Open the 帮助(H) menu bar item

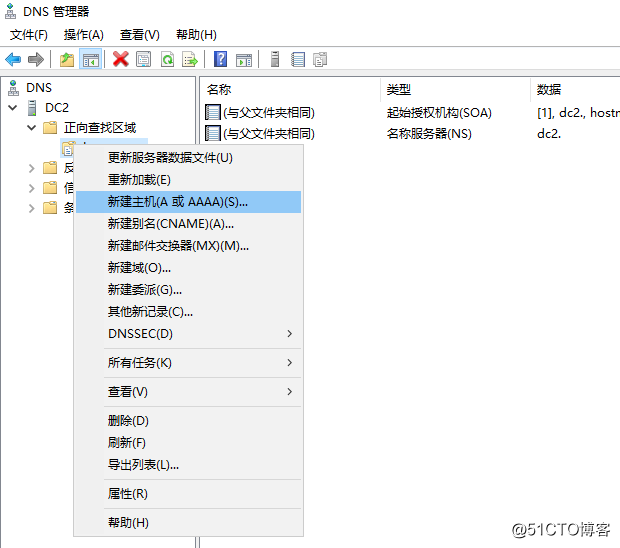click(196, 35)
